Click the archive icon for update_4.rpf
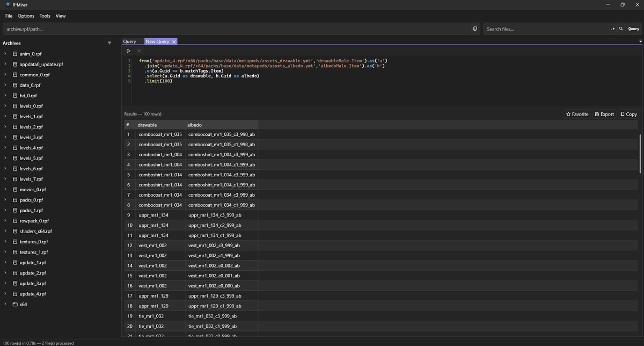The width and height of the screenshot is (644, 346). pyautogui.click(x=15, y=294)
